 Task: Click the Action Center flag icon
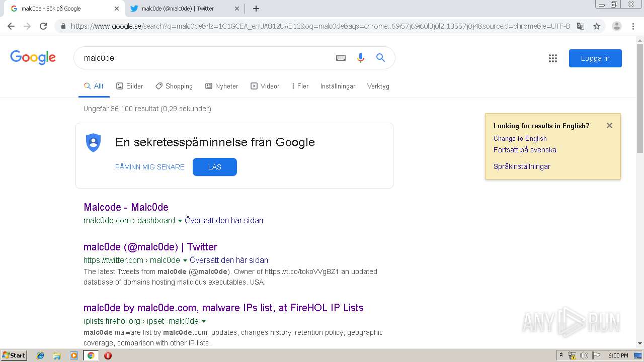[596, 355]
